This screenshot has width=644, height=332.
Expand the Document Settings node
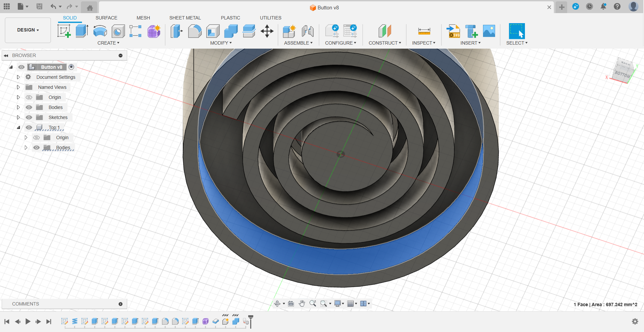(18, 77)
